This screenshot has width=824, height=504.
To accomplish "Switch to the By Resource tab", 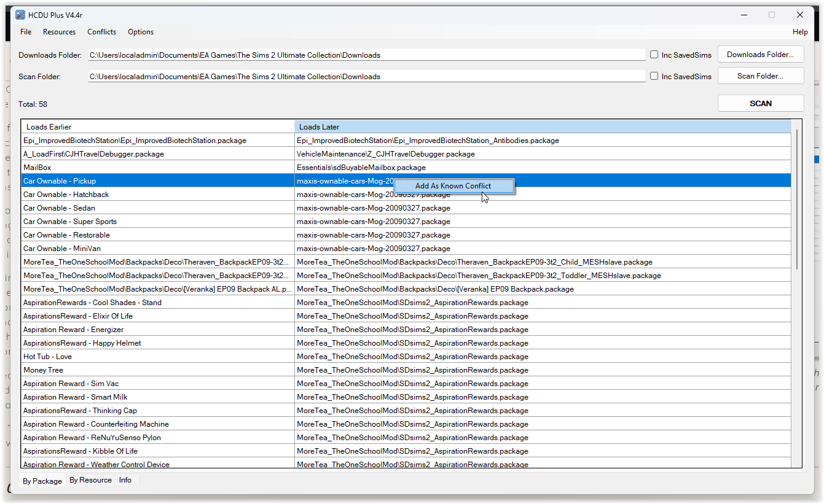I will click(x=90, y=480).
